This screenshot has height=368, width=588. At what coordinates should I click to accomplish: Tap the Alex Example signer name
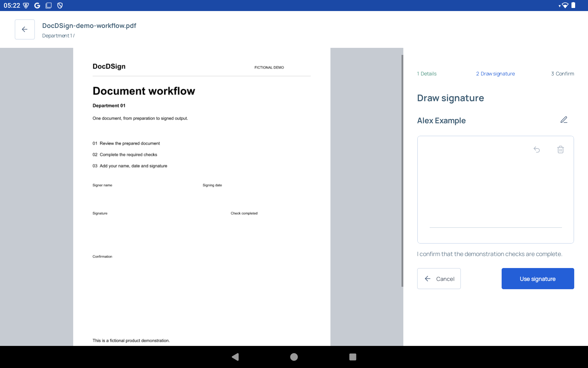coord(441,121)
